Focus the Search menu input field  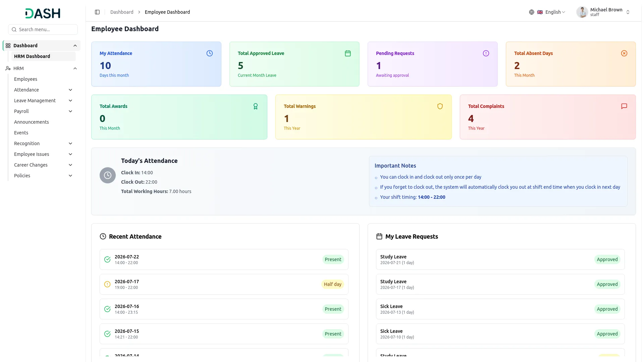pyautogui.click(x=43, y=29)
